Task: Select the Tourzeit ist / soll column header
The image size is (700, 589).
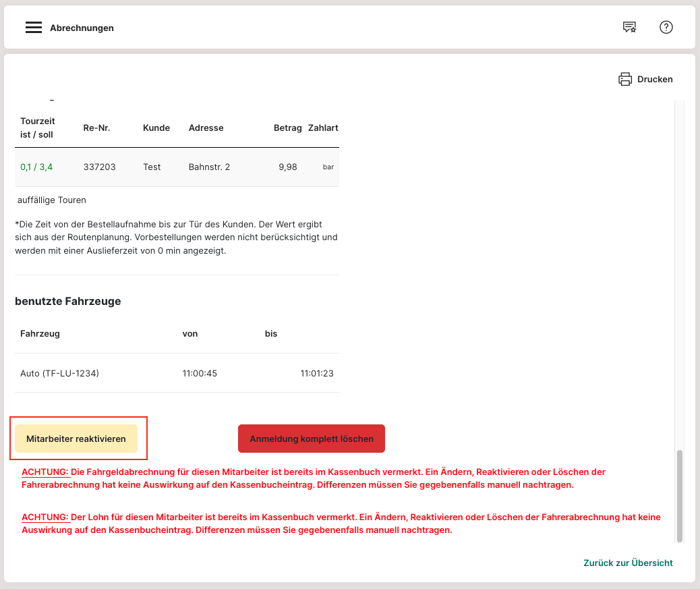Action: [x=38, y=128]
